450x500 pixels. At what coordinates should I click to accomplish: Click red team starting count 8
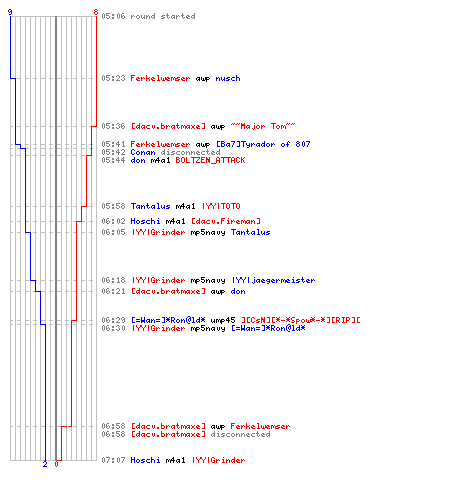pyautogui.click(x=96, y=12)
